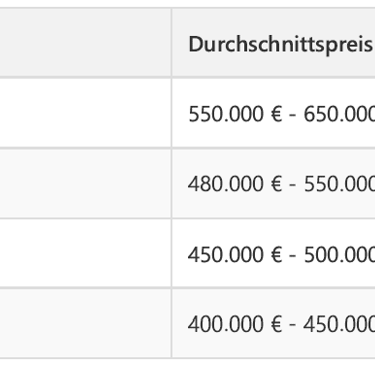Click the 450.000 value in the last row

click(x=339, y=324)
